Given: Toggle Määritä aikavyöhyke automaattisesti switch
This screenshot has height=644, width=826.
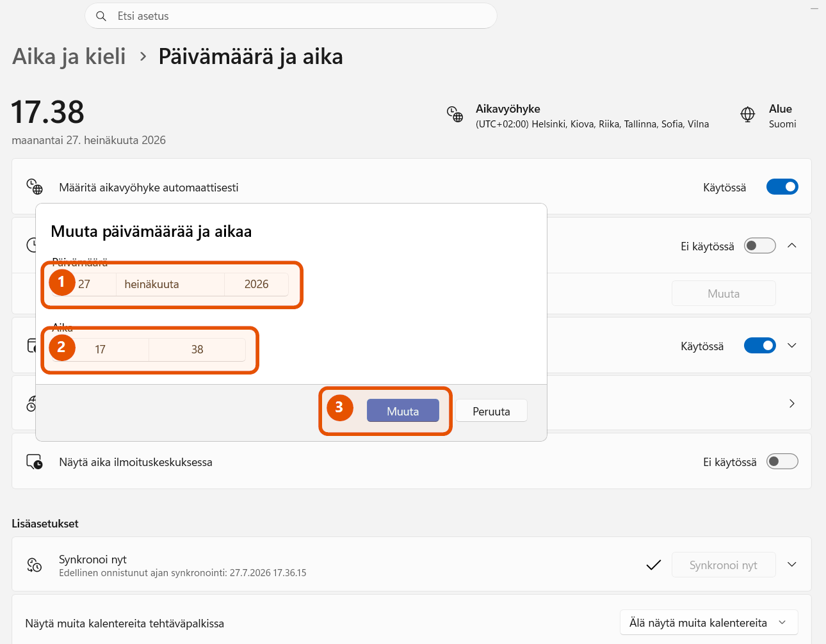Looking at the screenshot, I should tap(782, 187).
